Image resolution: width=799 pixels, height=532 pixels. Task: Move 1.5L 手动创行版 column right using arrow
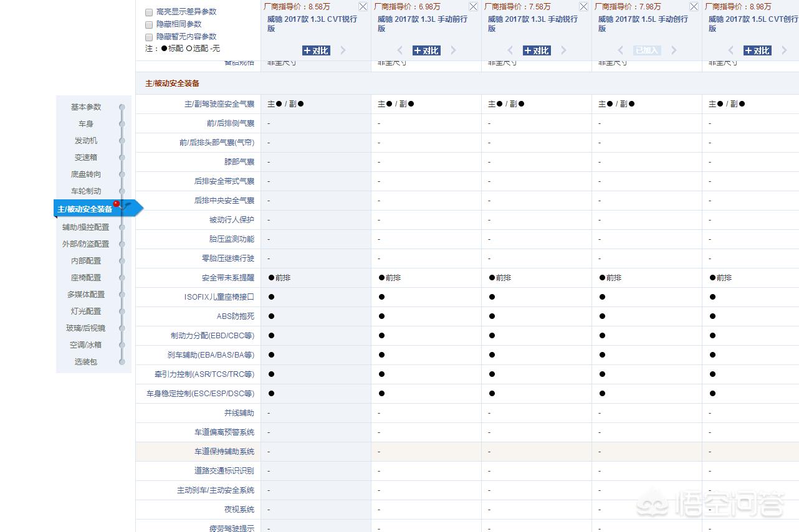coord(674,50)
